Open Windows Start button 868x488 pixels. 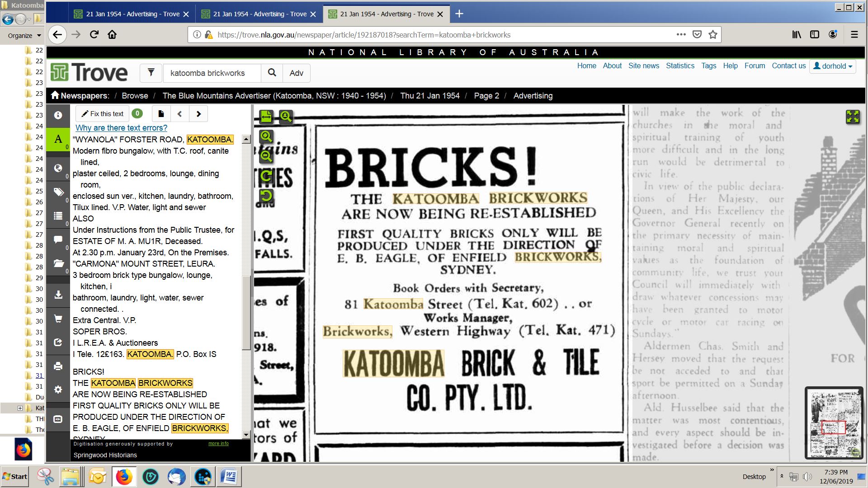pyautogui.click(x=14, y=477)
